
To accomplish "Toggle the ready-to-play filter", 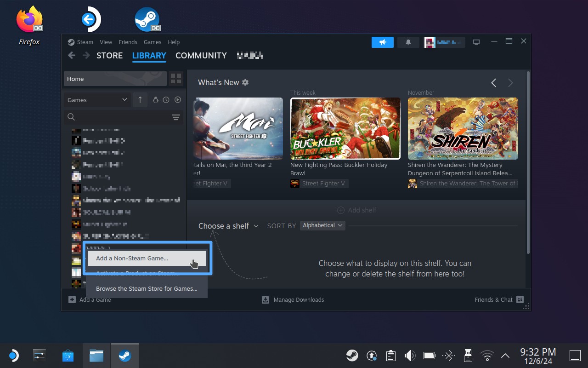I will [x=178, y=100].
